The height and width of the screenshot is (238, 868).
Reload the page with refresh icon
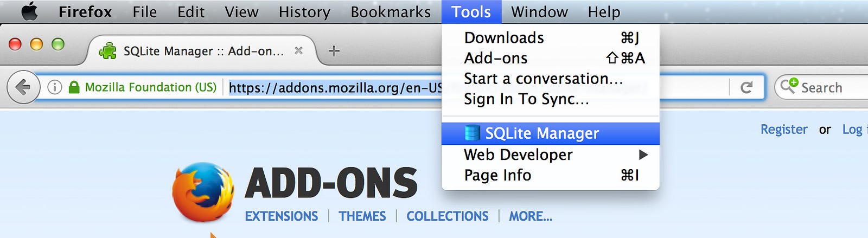[x=746, y=87]
